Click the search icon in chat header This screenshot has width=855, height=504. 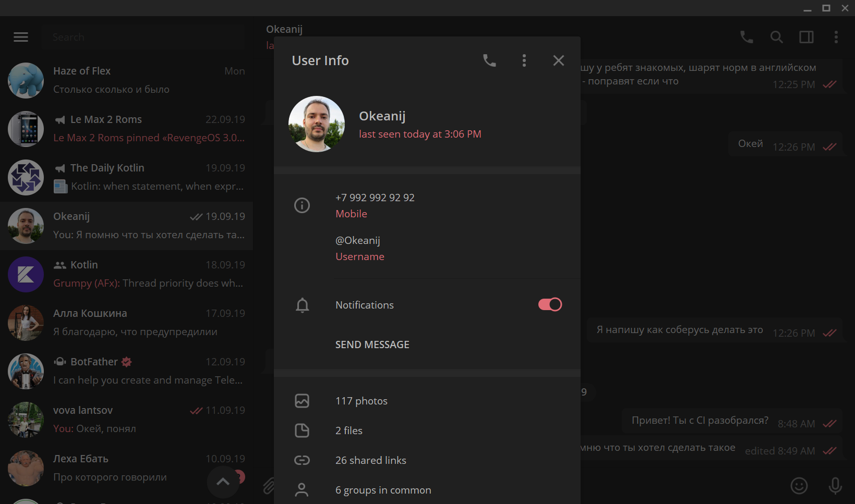pos(776,37)
